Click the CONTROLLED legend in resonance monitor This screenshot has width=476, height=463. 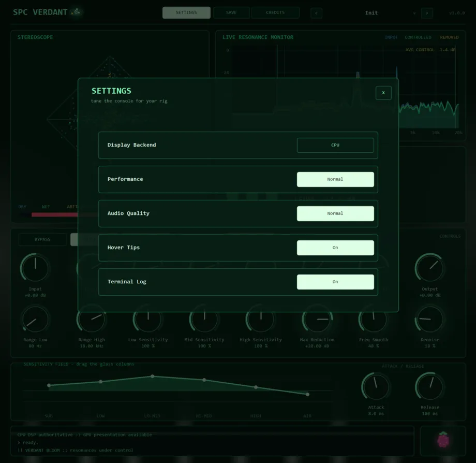(x=418, y=37)
